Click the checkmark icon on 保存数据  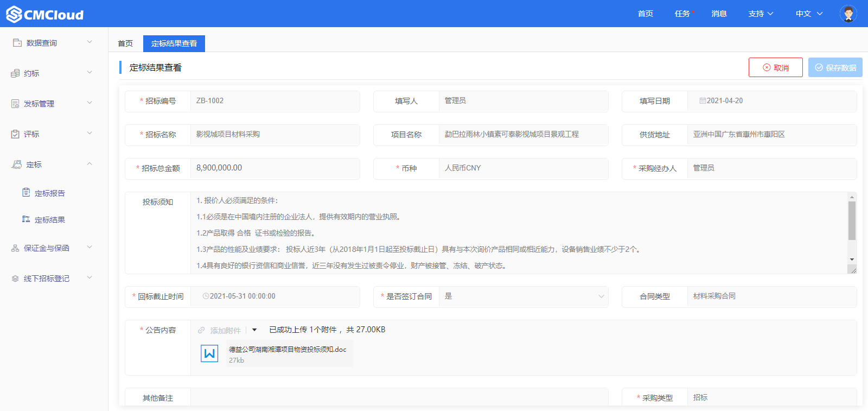click(x=819, y=67)
